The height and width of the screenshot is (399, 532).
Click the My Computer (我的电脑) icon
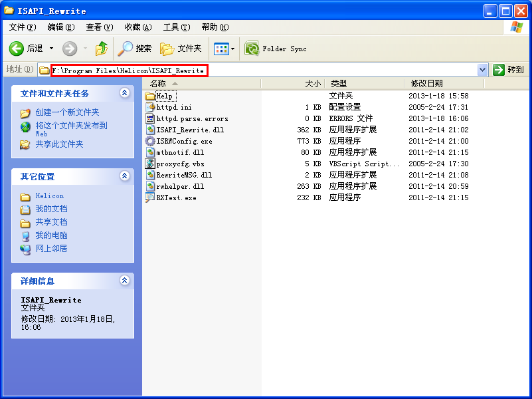point(25,236)
